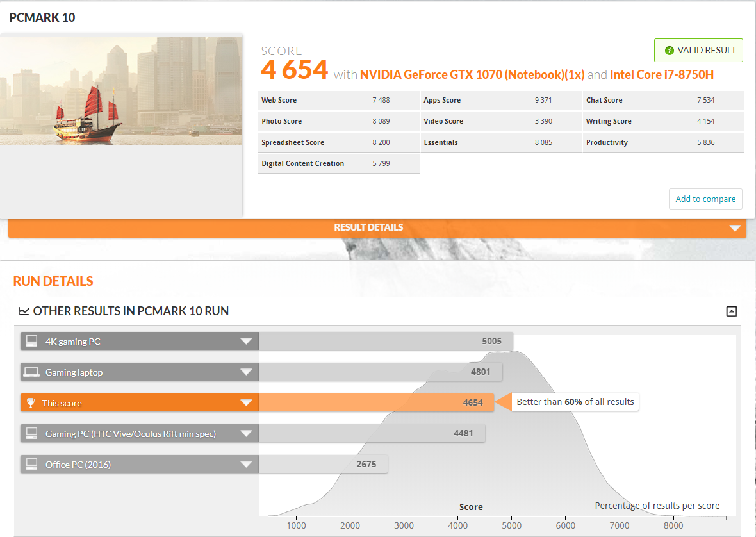Click the monitor icon beside Office PC (2016)
This screenshot has width=756, height=537.
[x=32, y=464]
